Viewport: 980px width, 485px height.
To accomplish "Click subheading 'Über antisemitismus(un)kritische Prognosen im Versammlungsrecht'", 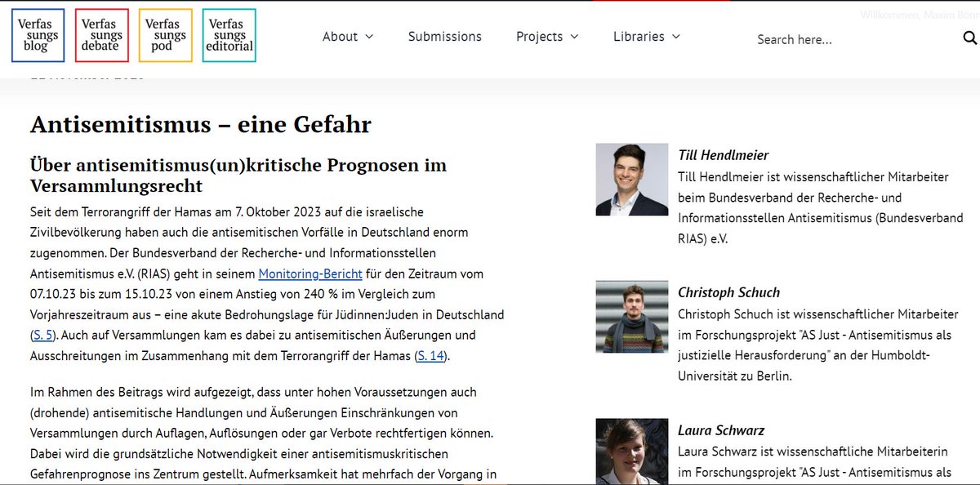I will click(238, 175).
